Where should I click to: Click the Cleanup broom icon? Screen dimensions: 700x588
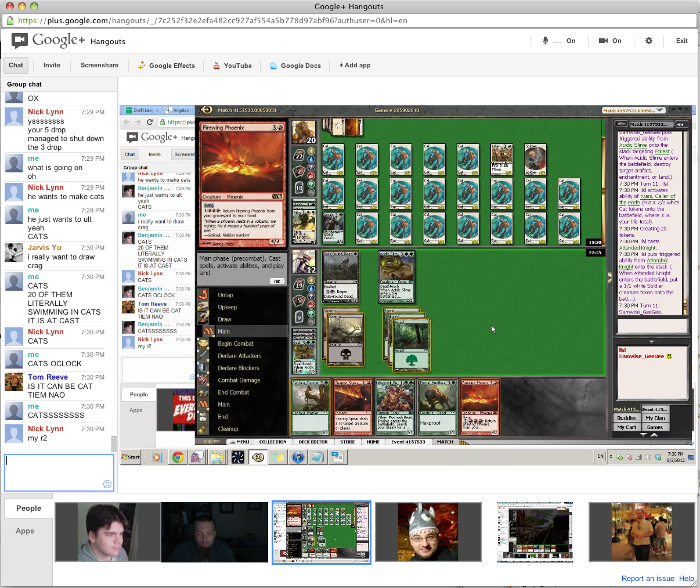[203, 429]
